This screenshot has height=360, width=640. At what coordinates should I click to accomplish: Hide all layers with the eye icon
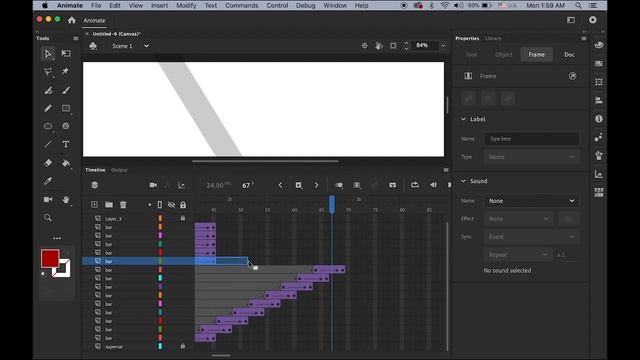pos(171,204)
